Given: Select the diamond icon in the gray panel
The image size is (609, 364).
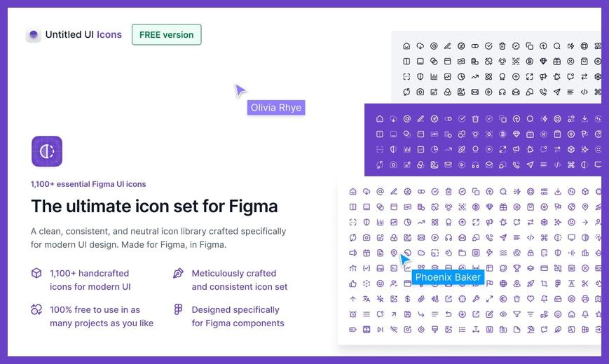Looking at the screenshot, I should tap(543, 61).
